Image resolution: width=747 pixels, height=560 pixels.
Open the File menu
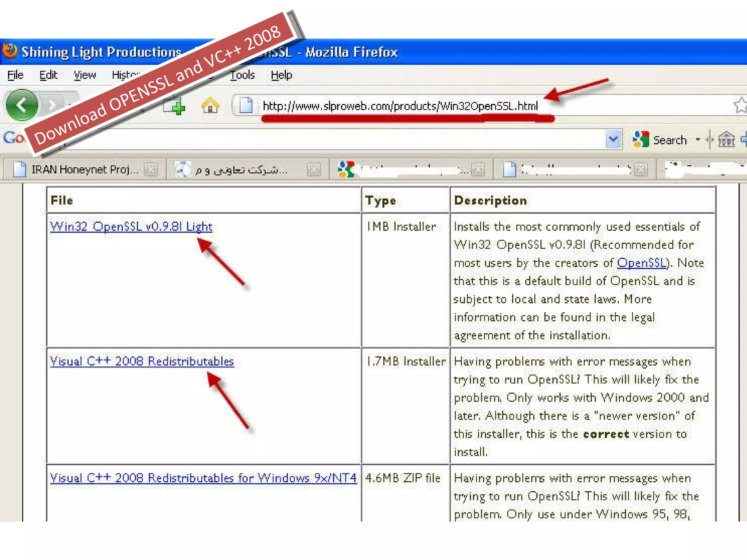[15, 75]
